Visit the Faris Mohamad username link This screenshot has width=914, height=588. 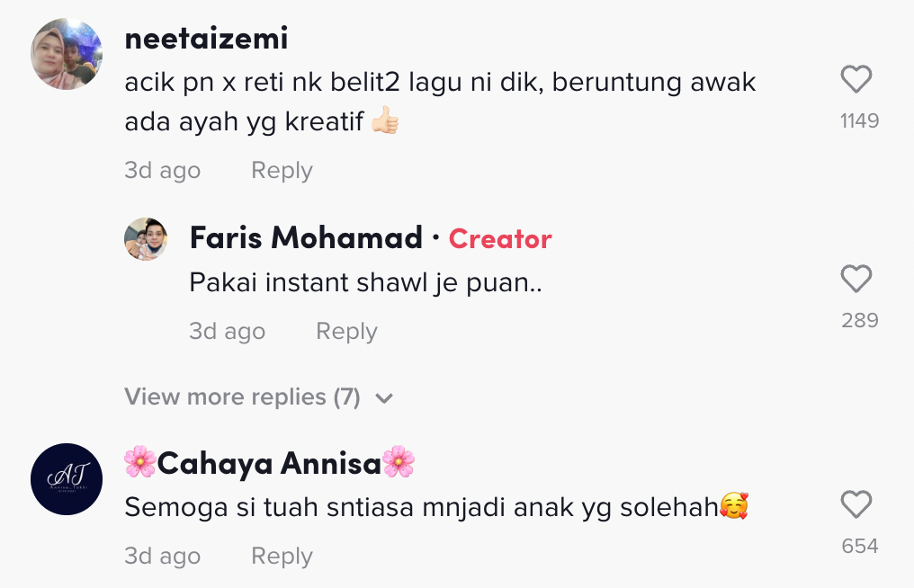coord(306,238)
